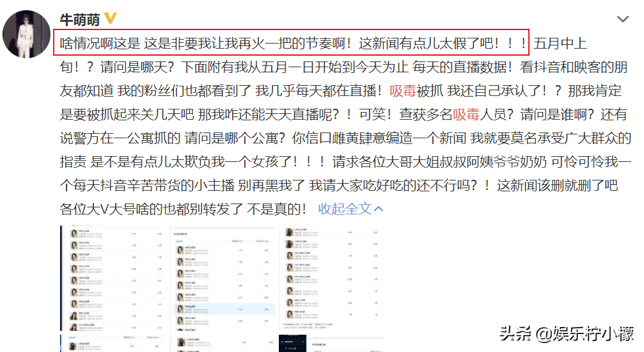Collapse the post with 收起全文

(345, 209)
